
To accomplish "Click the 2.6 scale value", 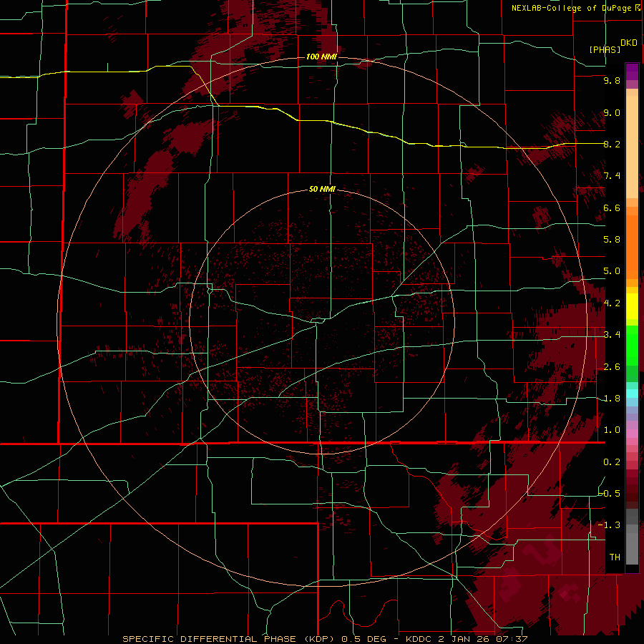I will tap(612, 366).
